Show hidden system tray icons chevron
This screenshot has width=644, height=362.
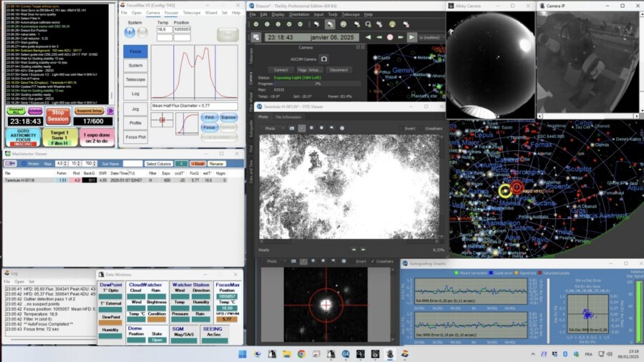[533, 354]
